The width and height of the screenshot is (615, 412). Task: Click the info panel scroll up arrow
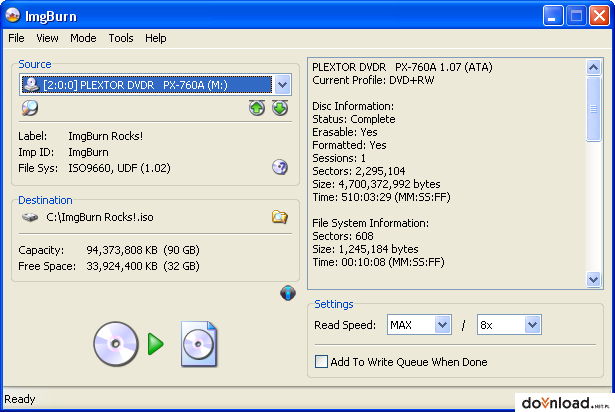coord(593,67)
